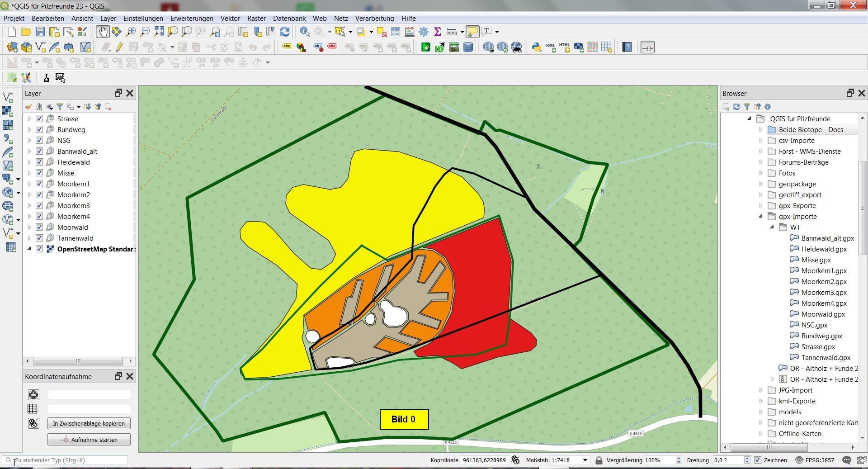The width and height of the screenshot is (868, 469).
Task: Toggle the Zeichnen render checkbox
Action: 758,460
